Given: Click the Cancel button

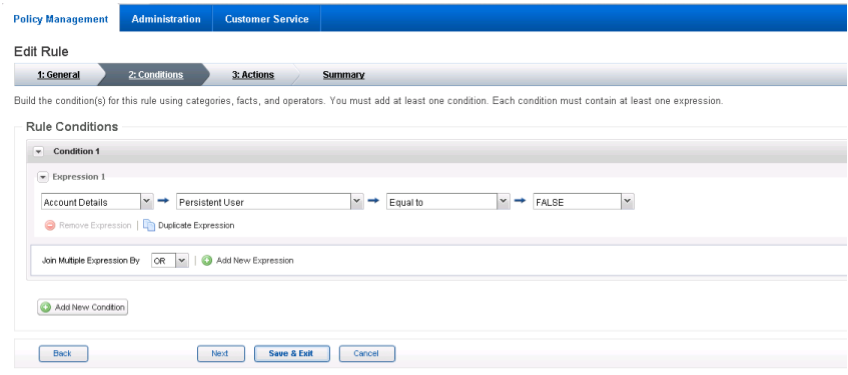Looking at the screenshot, I should [x=366, y=353].
